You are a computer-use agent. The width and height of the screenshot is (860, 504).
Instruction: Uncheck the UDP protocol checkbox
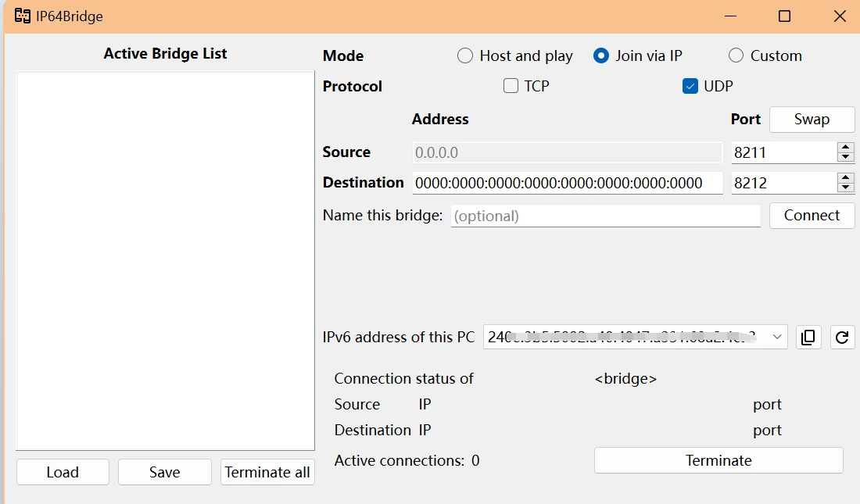coord(690,86)
